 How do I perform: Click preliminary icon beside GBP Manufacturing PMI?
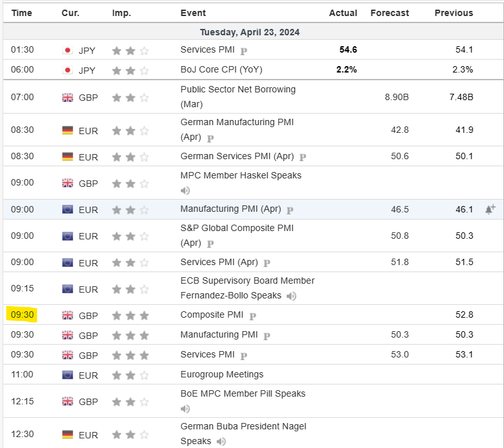coord(267,335)
